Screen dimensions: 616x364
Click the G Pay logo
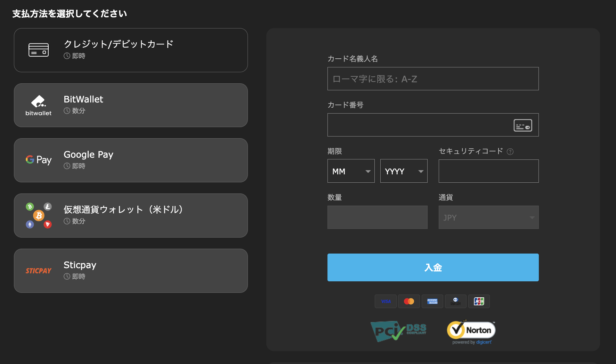39,160
